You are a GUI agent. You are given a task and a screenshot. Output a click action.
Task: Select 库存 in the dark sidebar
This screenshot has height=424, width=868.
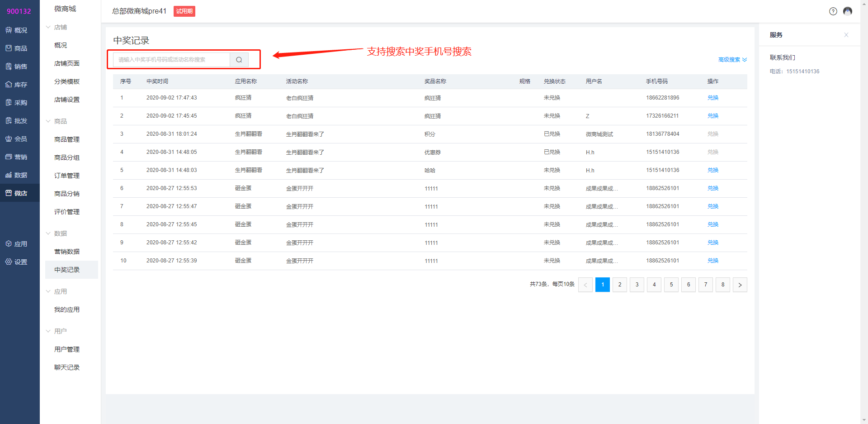[x=16, y=85]
